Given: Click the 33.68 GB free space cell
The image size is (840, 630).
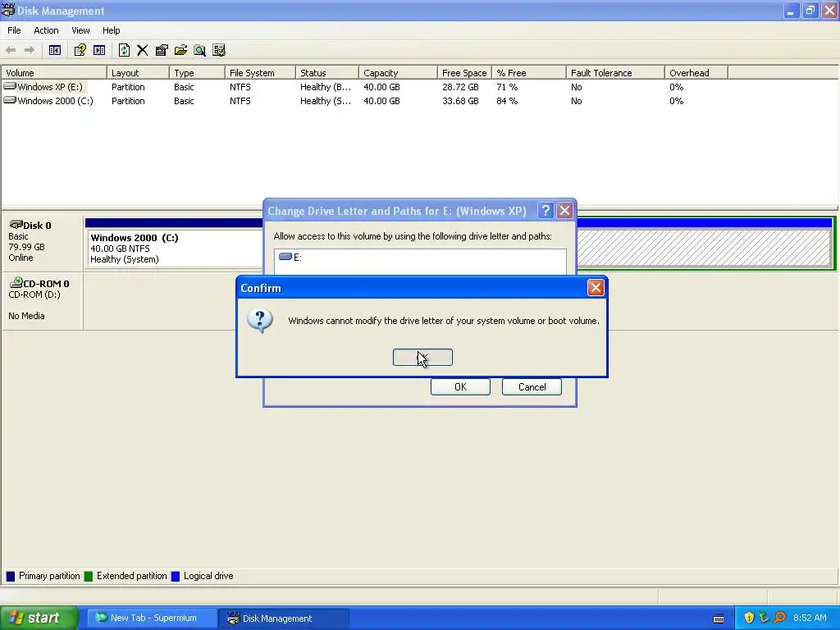Looking at the screenshot, I should tap(460, 101).
